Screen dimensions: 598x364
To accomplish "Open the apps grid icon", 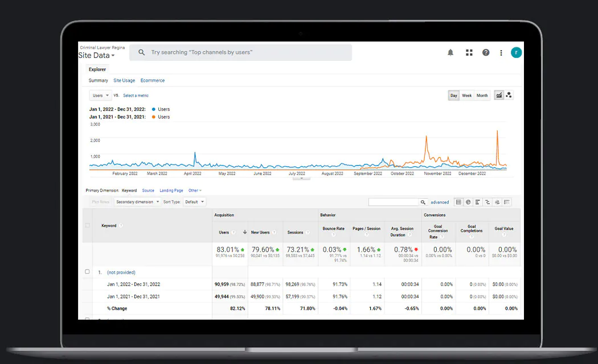I will click(469, 52).
